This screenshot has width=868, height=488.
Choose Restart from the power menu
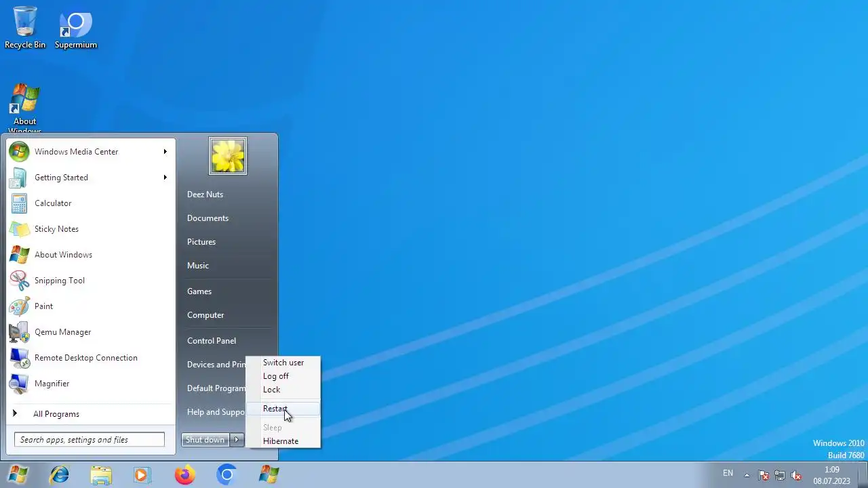point(283,409)
